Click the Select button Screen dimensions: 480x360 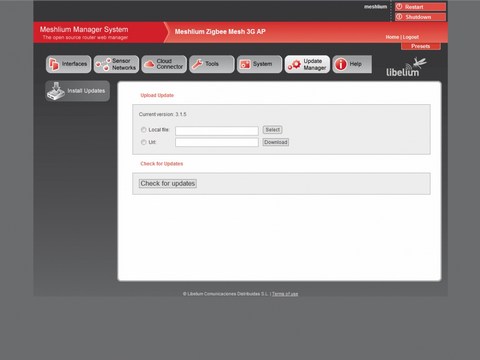point(273,130)
